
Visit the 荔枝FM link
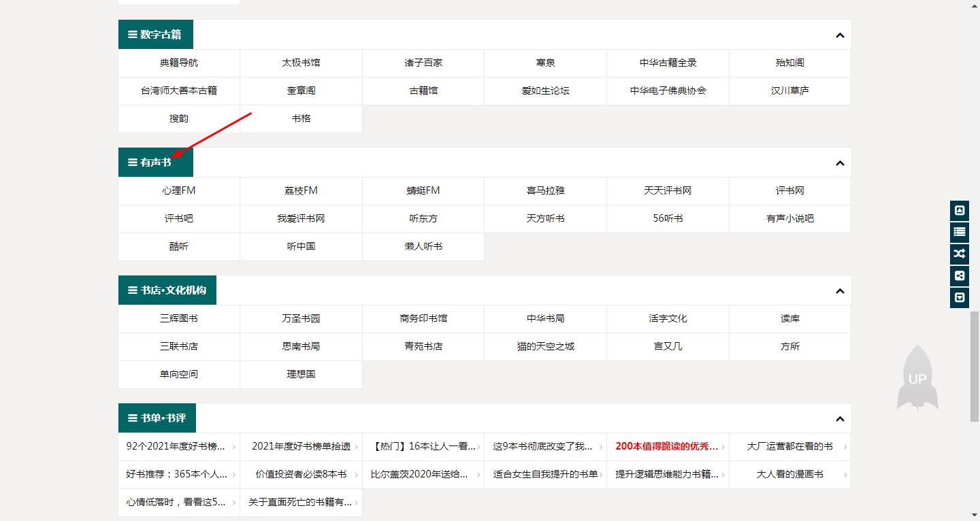300,190
